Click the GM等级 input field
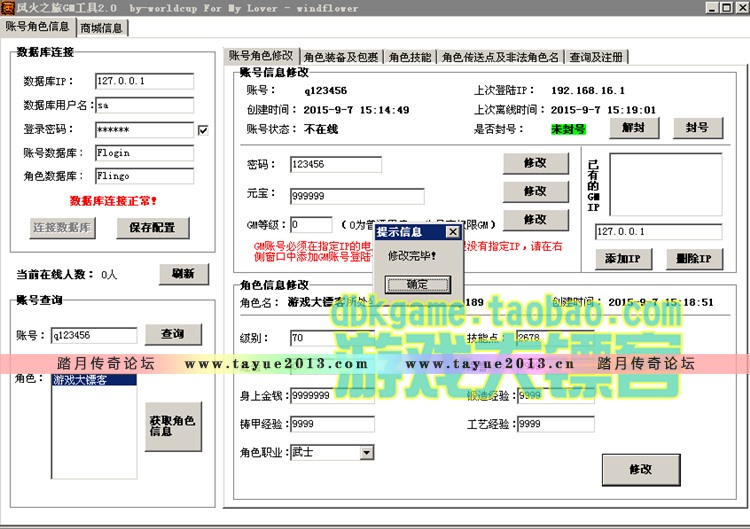This screenshot has height=529, width=750. click(x=311, y=225)
